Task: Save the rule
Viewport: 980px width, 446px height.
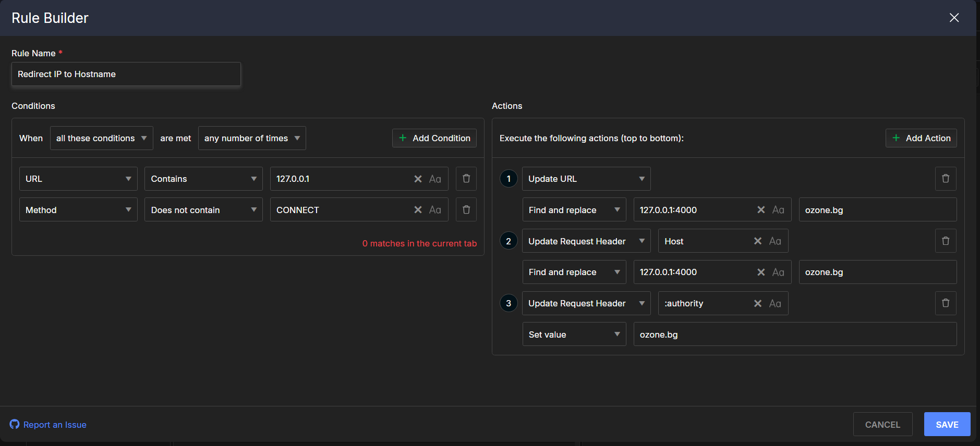Action: click(947, 425)
